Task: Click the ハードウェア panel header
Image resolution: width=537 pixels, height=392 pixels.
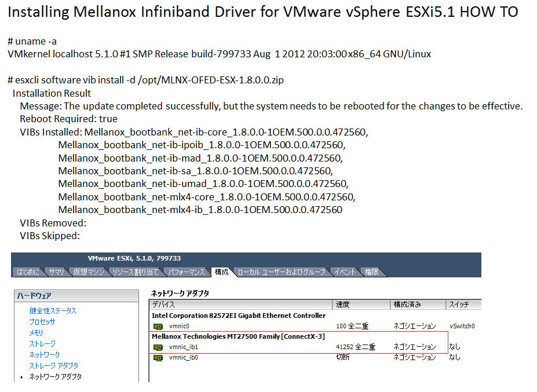Action: (76, 296)
